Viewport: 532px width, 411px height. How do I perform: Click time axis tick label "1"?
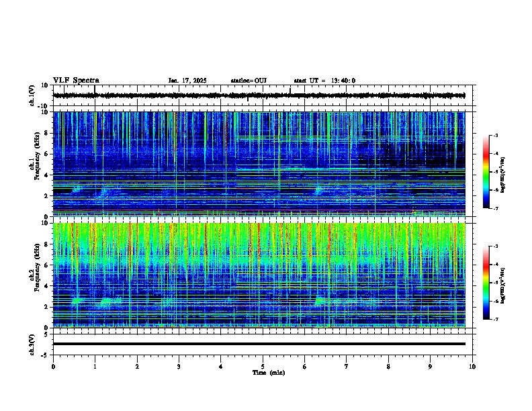[x=95, y=367]
